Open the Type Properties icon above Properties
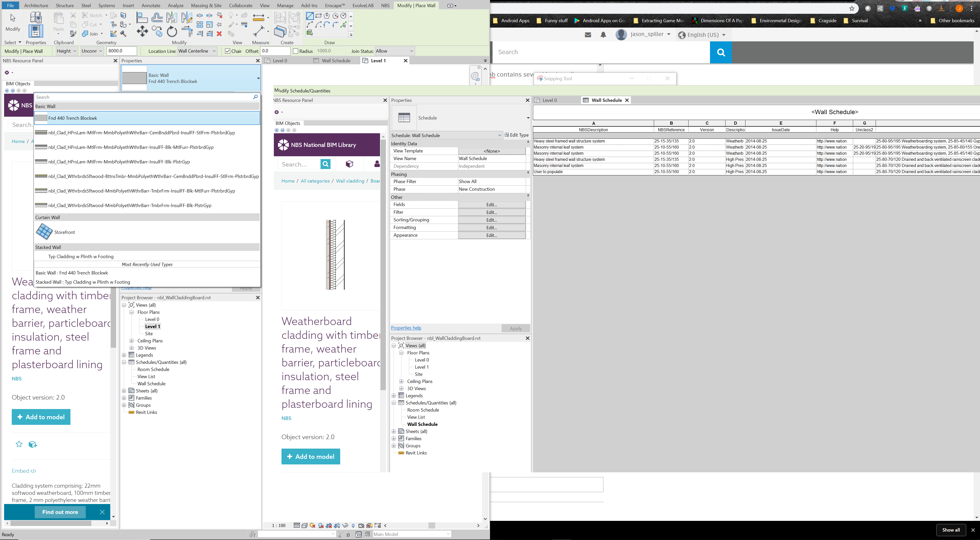Viewport: 980px width, 540px height. (36, 17)
